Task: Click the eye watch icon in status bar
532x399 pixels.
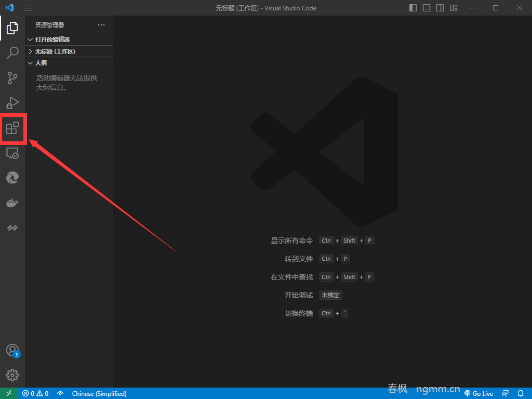Action: tap(60, 393)
